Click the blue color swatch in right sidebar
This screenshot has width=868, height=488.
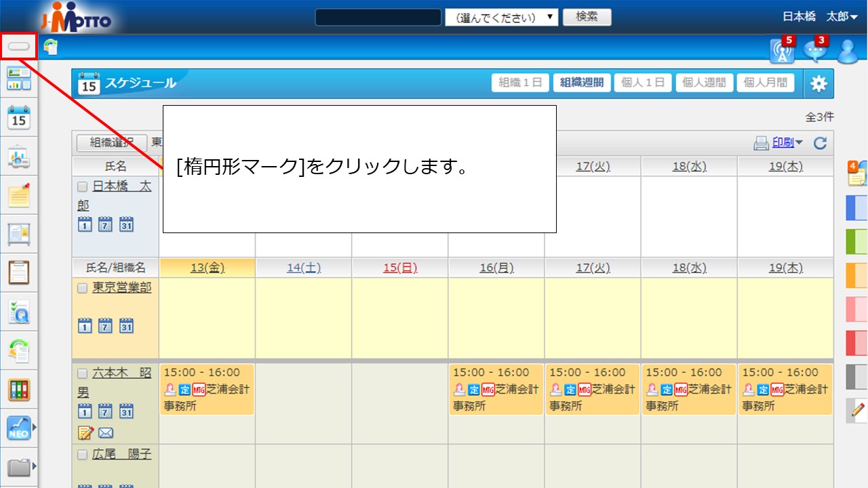[x=856, y=208]
